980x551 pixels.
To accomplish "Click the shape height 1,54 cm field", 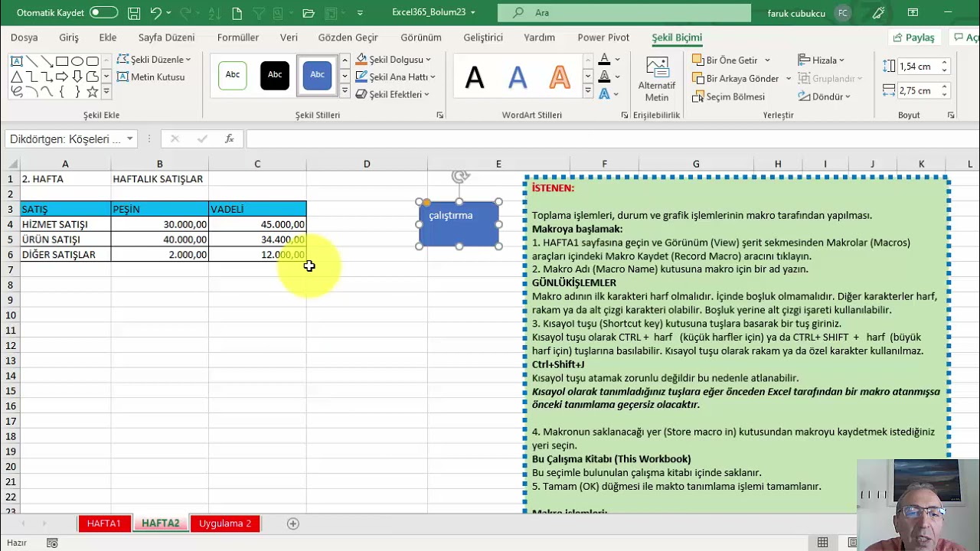I will (918, 67).
